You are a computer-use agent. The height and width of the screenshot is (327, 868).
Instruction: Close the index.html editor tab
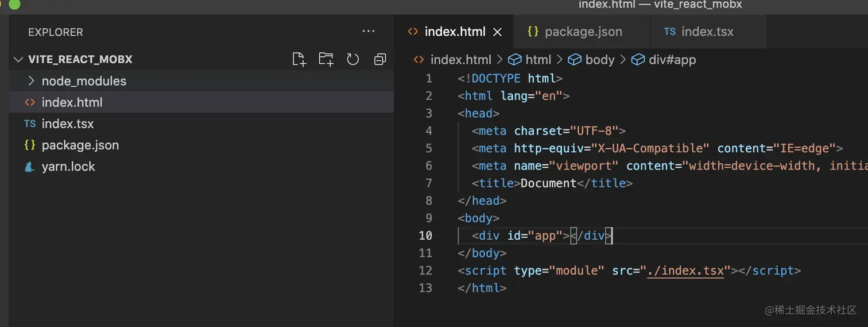(498, 32)
